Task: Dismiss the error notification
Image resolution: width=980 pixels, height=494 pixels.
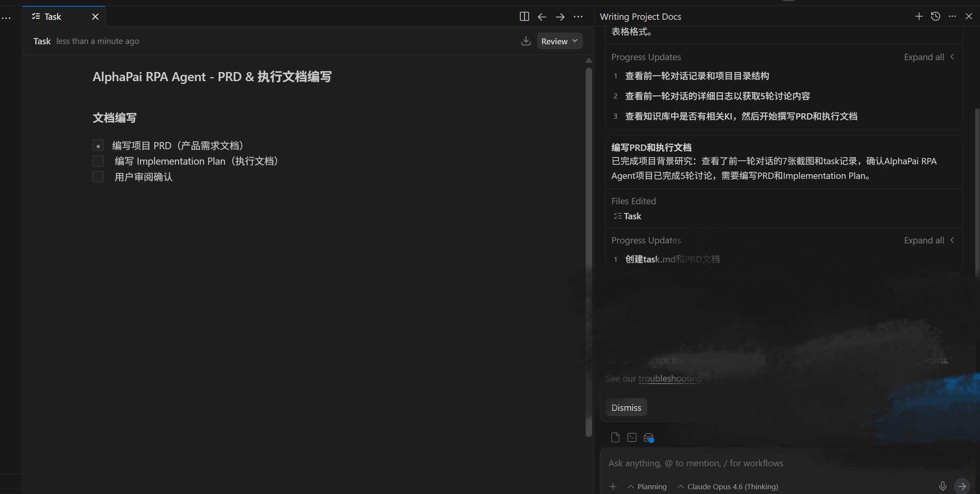Action: (x=626, y=407)
